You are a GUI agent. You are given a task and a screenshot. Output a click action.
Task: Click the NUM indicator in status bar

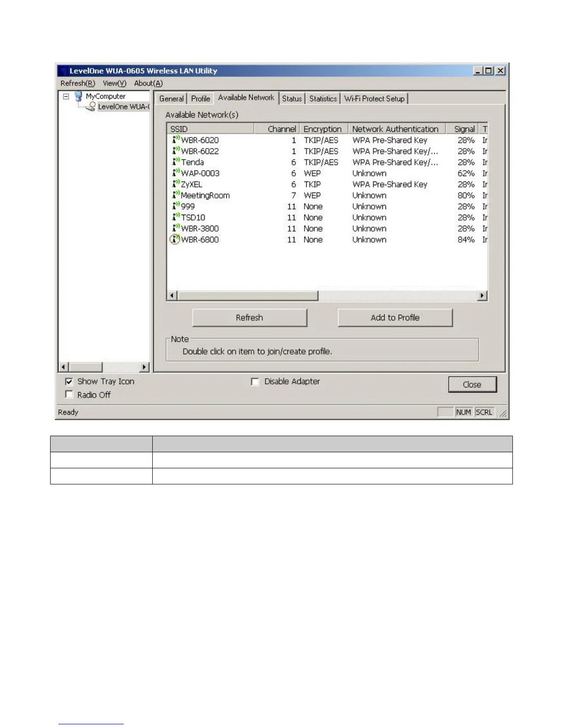coord(464,412)
